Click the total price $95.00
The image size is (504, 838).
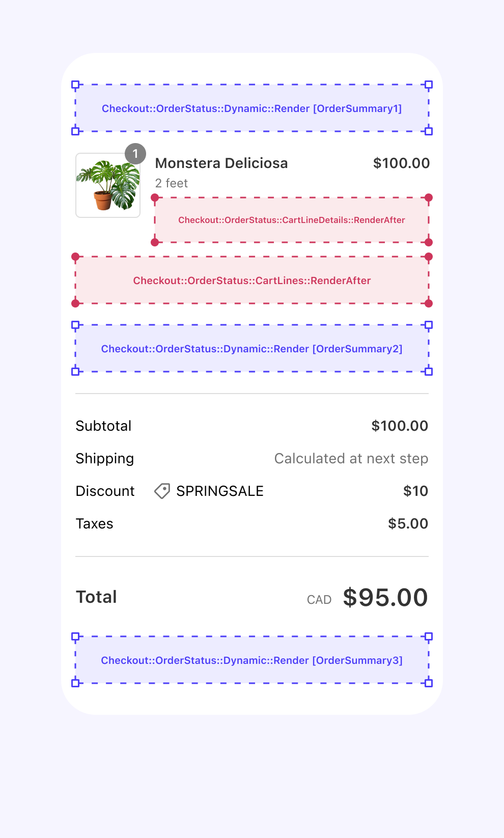tap(385, 597)
